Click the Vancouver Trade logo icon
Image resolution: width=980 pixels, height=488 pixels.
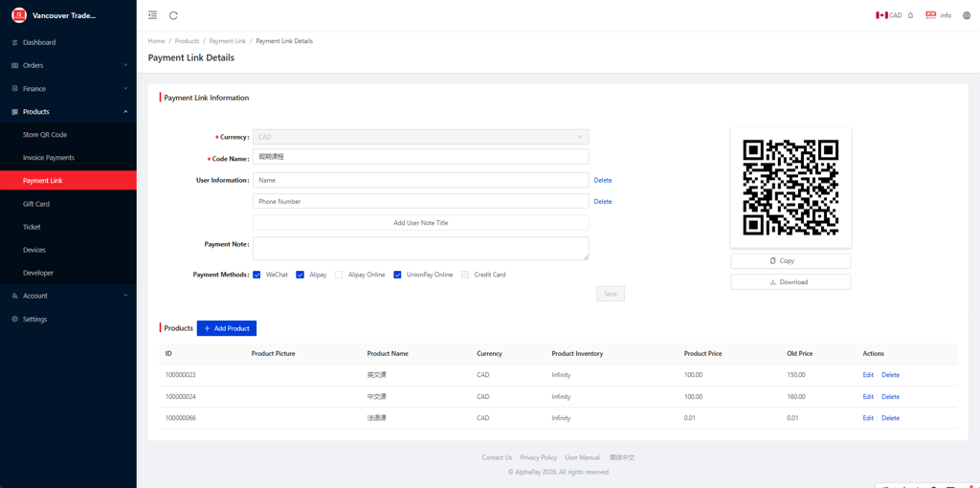[18, 15]
